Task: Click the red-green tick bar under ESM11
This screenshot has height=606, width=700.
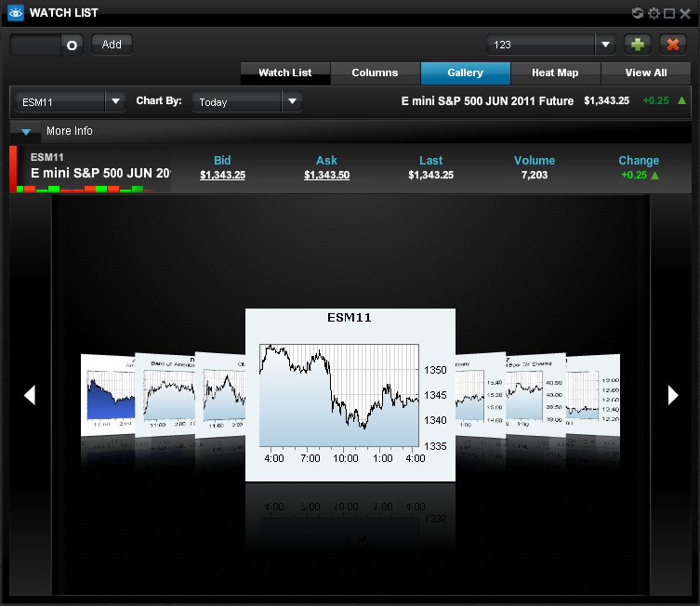Action: pyautogui.click(x=85, y=190)
